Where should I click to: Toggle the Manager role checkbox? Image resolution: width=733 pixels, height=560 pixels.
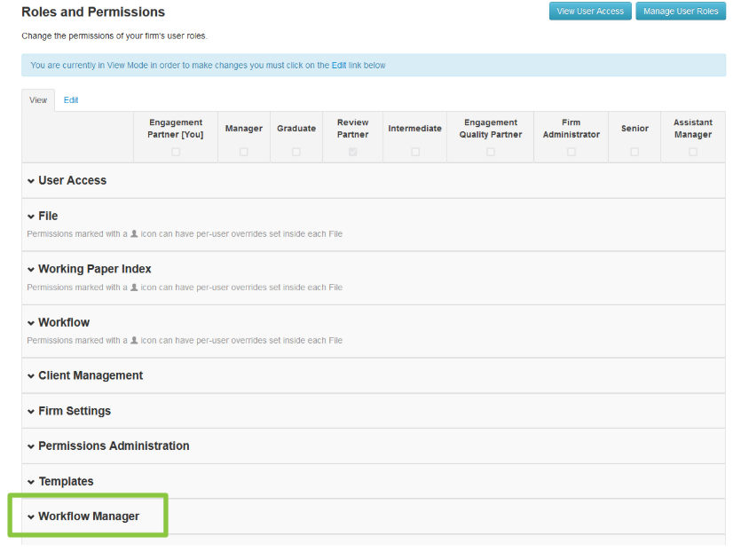pyautogui.click(x=243, y=152)
